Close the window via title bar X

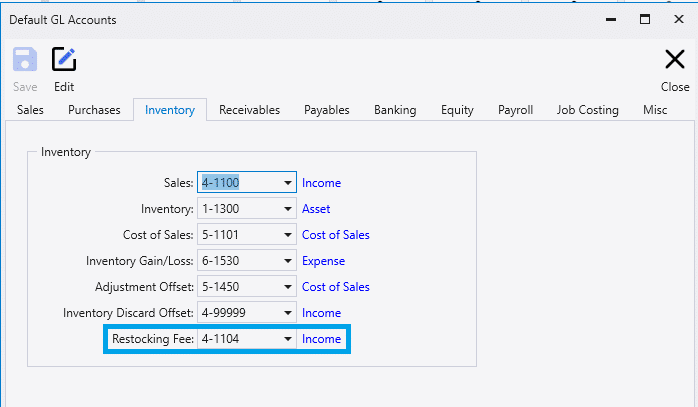(x=678, y=19)
